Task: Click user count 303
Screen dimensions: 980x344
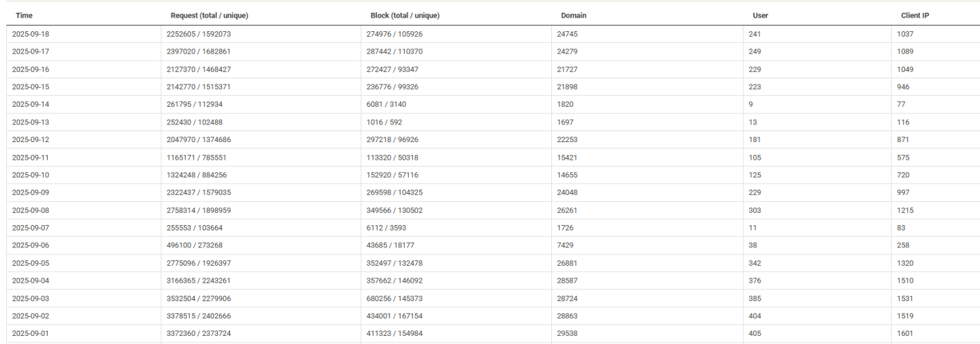Action: [755, 210]
